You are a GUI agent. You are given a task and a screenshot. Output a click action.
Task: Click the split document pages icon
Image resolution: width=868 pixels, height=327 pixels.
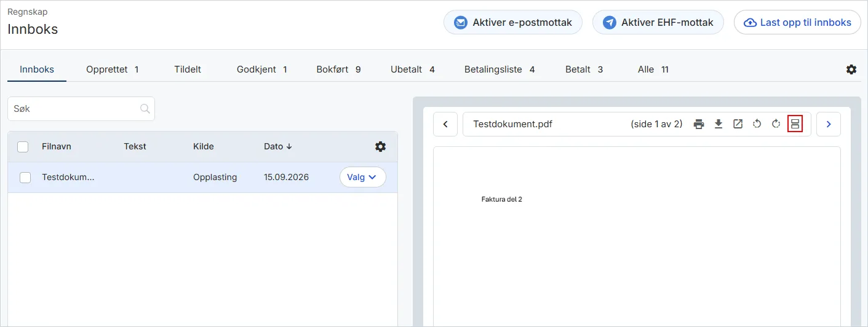click(795, 124)
